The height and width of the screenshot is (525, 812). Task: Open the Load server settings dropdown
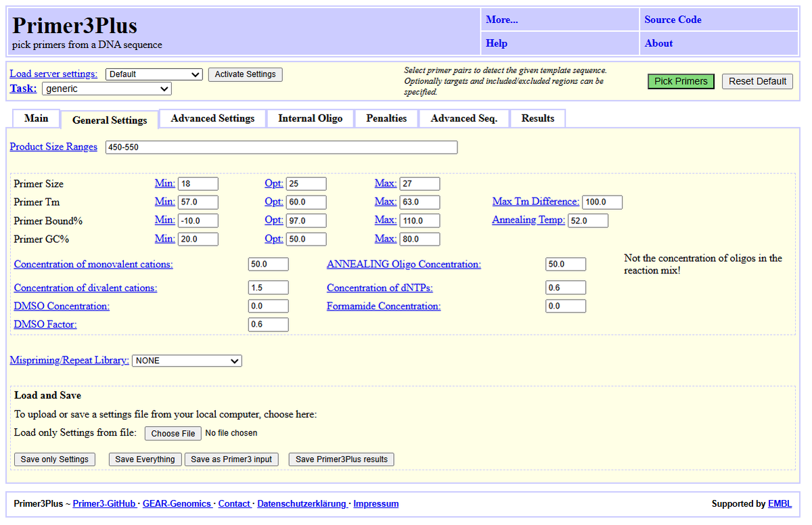(154, 74)
